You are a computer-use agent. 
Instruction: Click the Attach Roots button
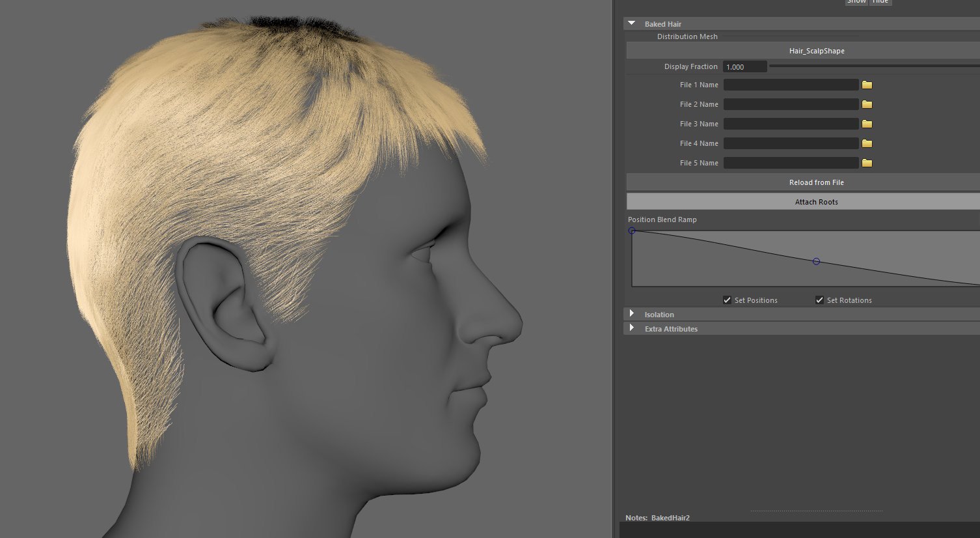pos(816,201)
